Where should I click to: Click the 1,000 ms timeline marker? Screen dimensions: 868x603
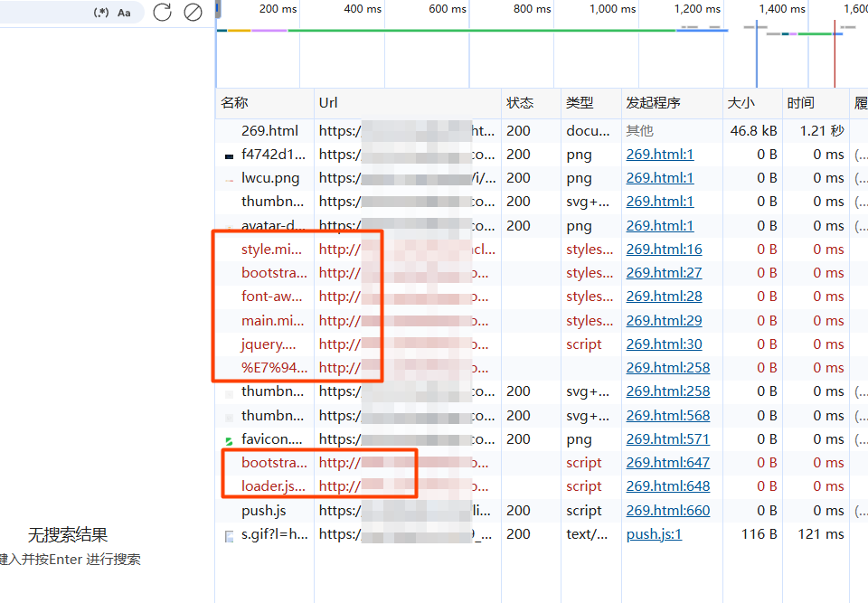pos(612,9)
